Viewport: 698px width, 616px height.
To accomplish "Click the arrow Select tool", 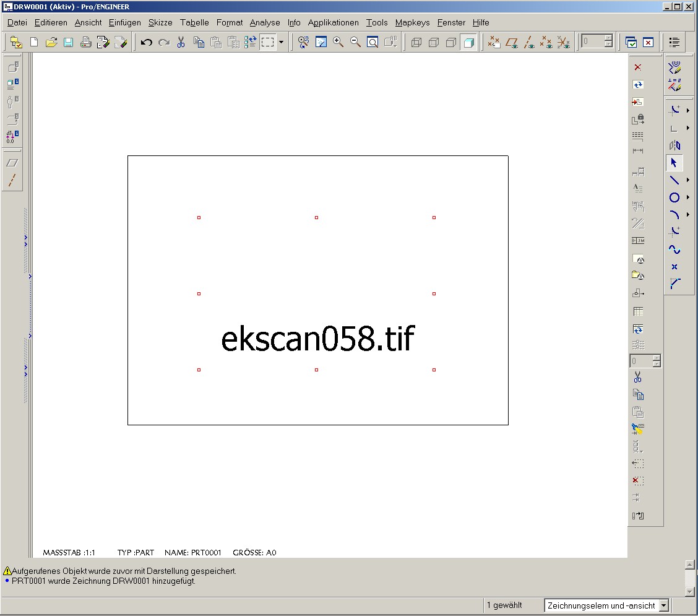I will click(674, 163).
